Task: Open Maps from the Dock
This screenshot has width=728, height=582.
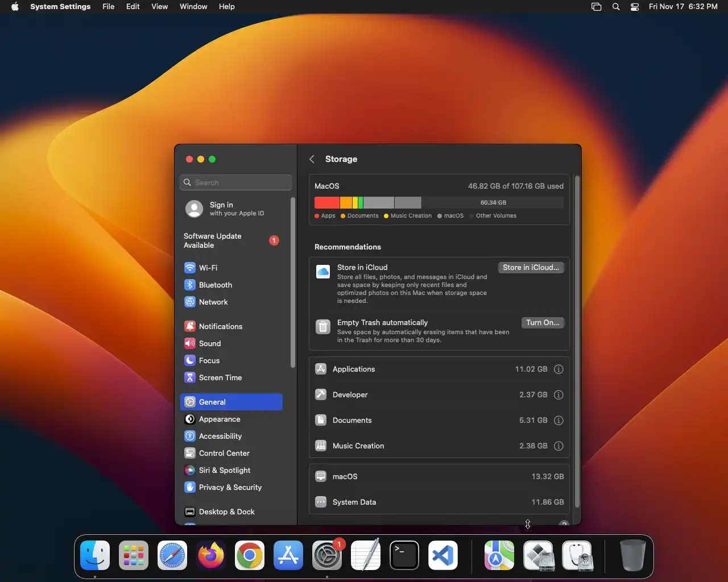Action: tap(499, 555)
